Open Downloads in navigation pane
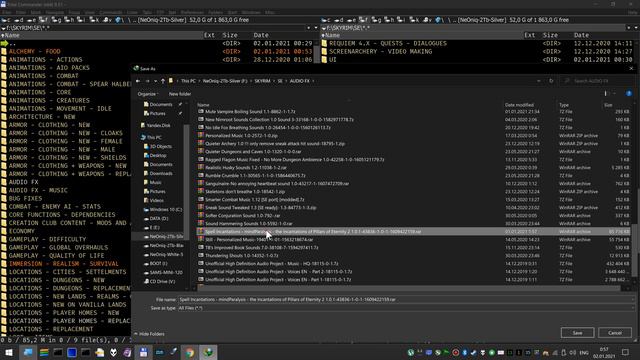 [161, 173]
